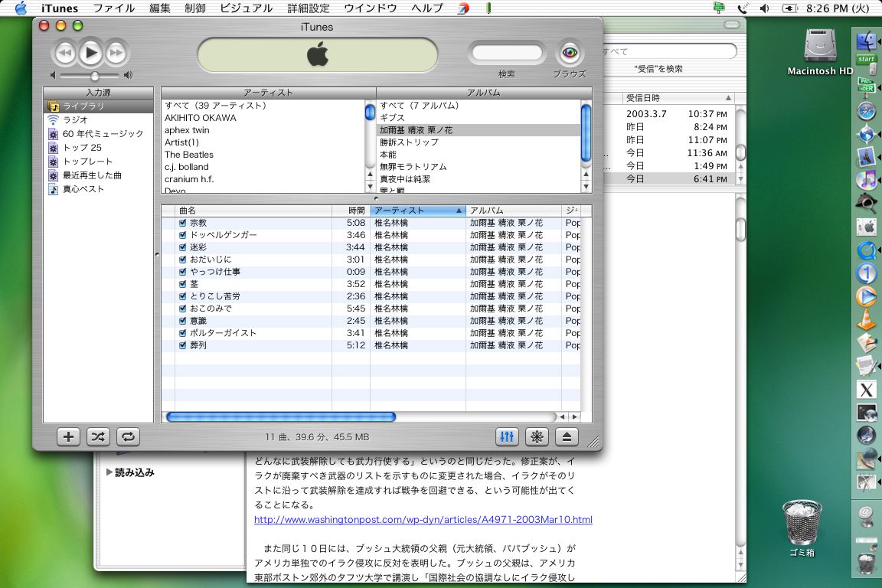The image size is (882, 588).
Task: Add a new playlist with plus button
Action: click(68, 437)
